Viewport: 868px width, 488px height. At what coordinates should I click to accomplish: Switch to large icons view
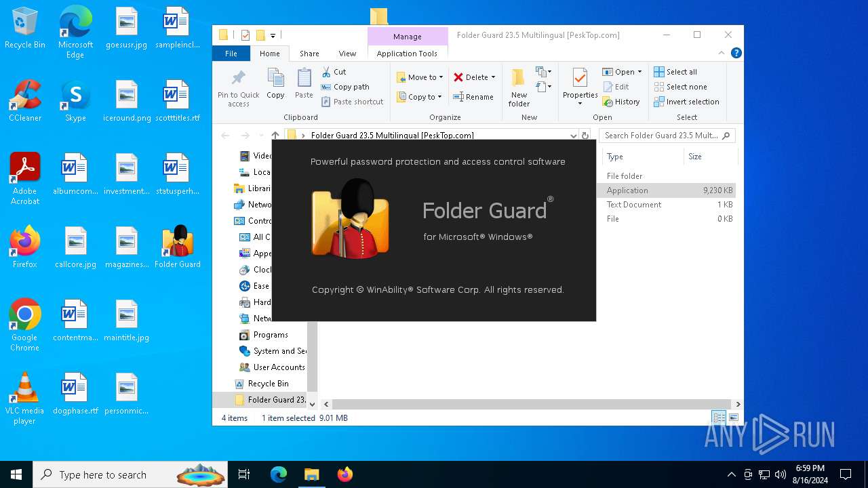click(733, 418)
